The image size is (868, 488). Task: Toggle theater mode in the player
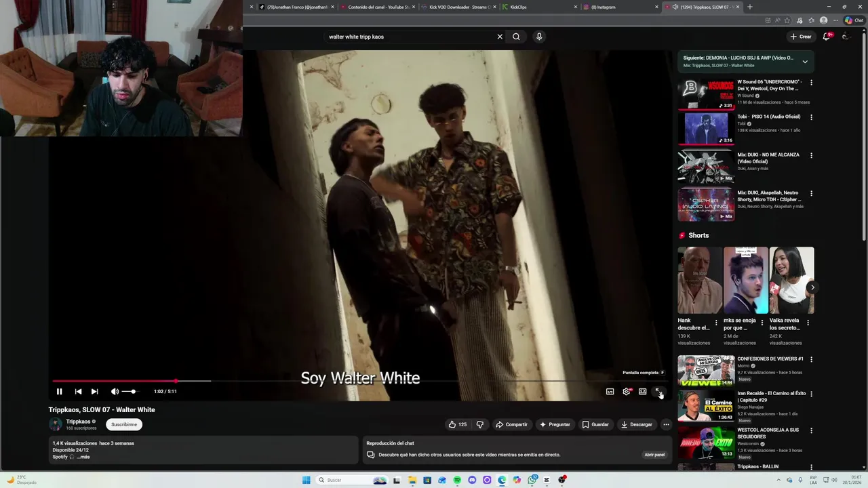click(642, 392)
